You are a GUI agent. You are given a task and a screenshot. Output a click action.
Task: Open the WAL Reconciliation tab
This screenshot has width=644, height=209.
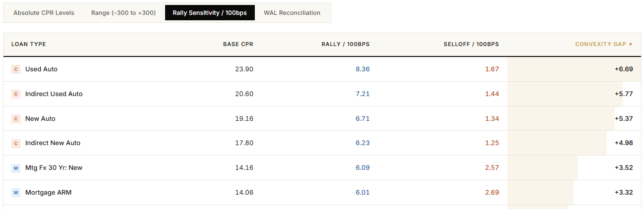tap(292, 13)
